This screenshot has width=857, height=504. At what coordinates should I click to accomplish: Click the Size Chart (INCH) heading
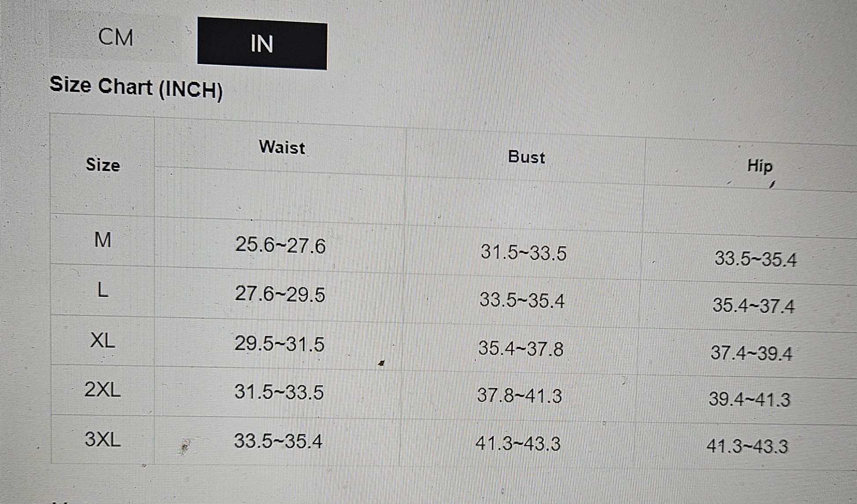pyautogui.click(x=136, y=87)
